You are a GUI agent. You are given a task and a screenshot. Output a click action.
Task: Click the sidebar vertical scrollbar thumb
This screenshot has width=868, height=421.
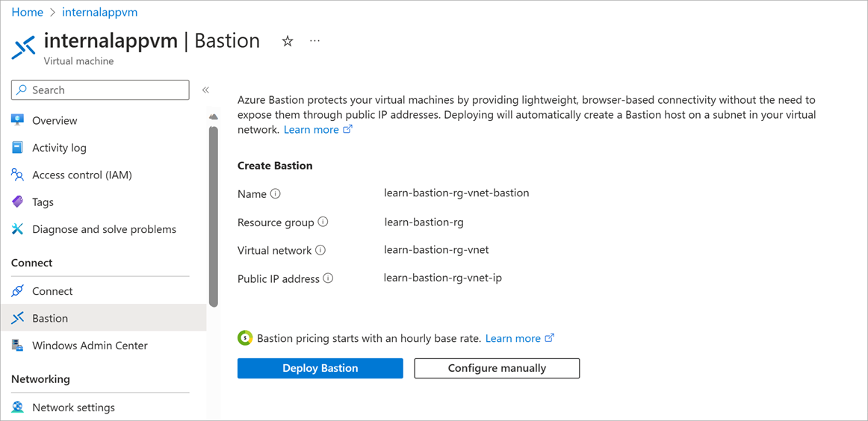[214, 216]
